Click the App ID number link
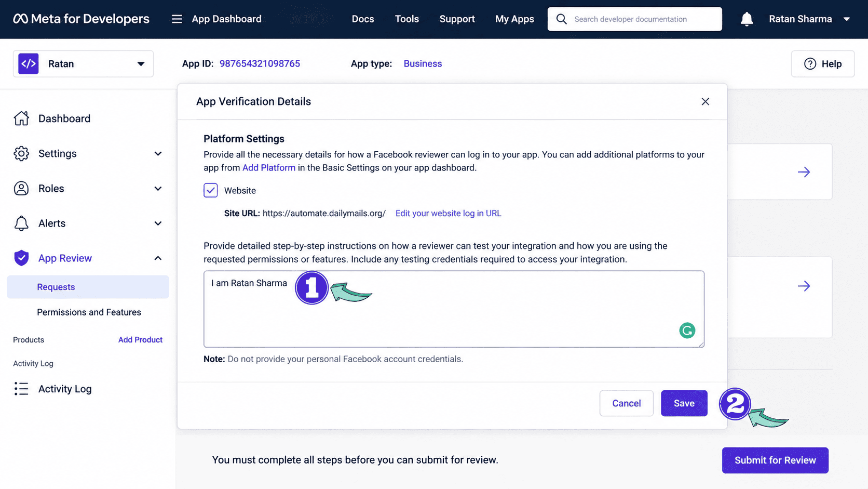Viewport: 868px width, 489px height. click(260, 64)
